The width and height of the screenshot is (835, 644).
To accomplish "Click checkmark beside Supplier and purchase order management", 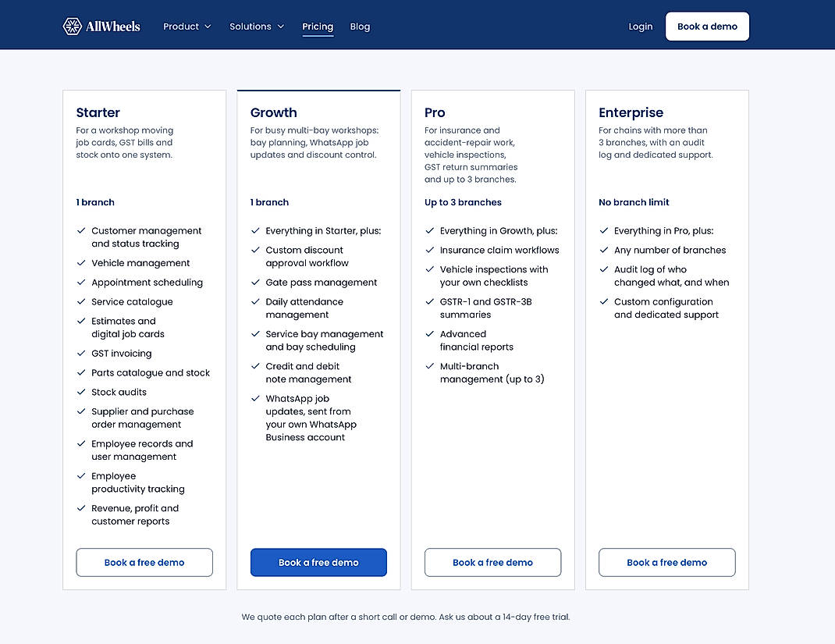I will click(x=81, y=411).
